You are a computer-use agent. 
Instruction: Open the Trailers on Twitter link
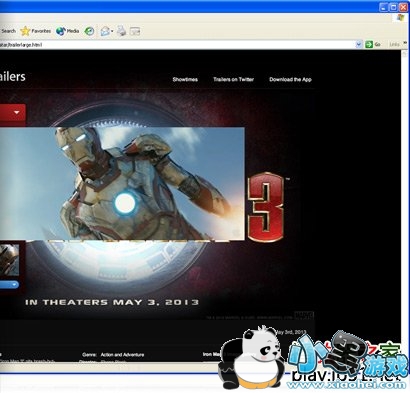point(233,79)
